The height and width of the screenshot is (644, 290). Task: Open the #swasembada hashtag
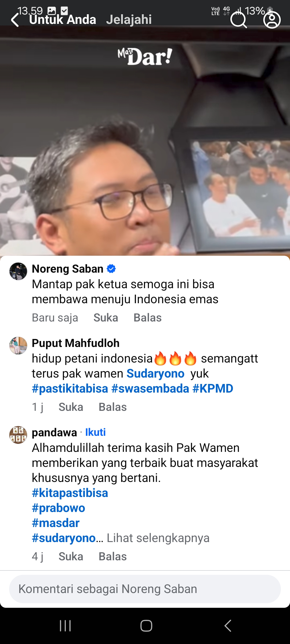tap(150, 389)
